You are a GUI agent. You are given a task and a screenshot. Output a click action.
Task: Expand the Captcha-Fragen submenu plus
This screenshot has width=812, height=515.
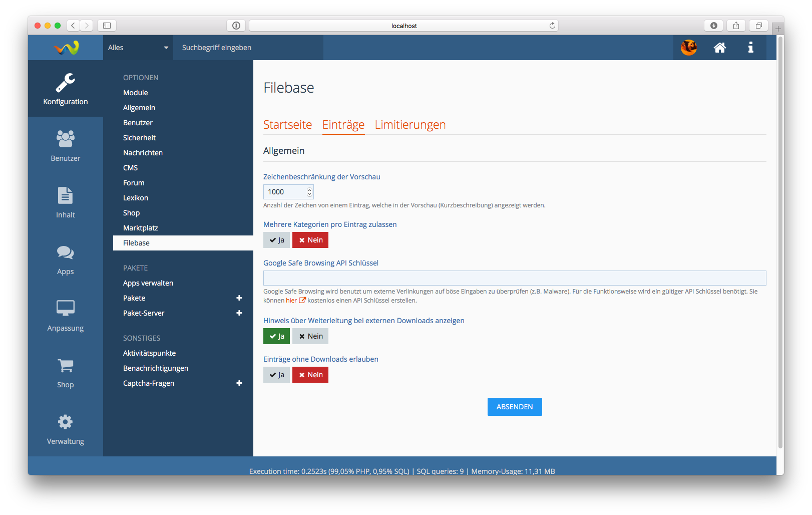point(239,383)
